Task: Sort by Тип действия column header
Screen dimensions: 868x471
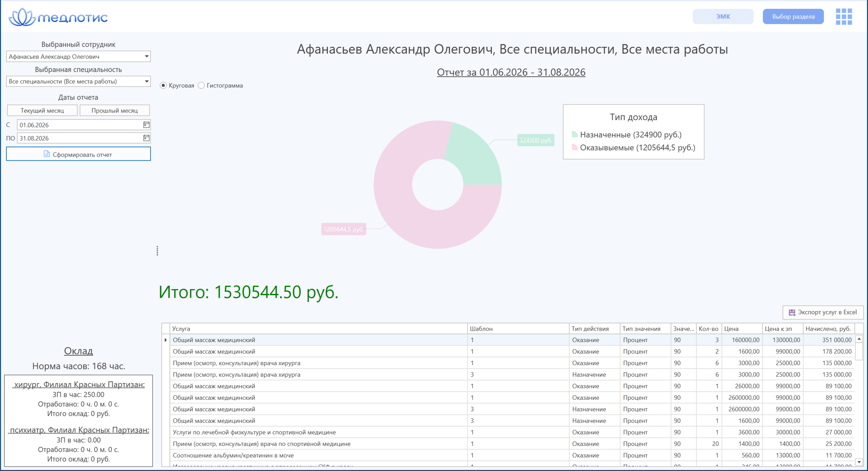Action: (595, 329)
